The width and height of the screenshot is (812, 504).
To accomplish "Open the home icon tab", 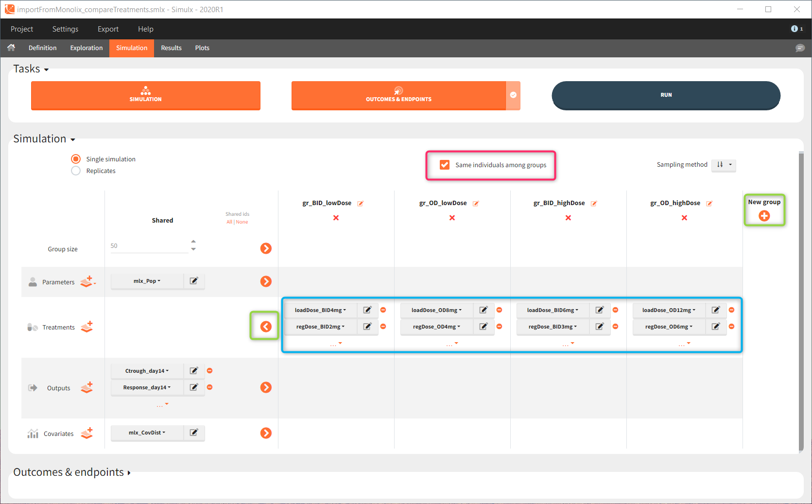I will (x=11, y=48).
